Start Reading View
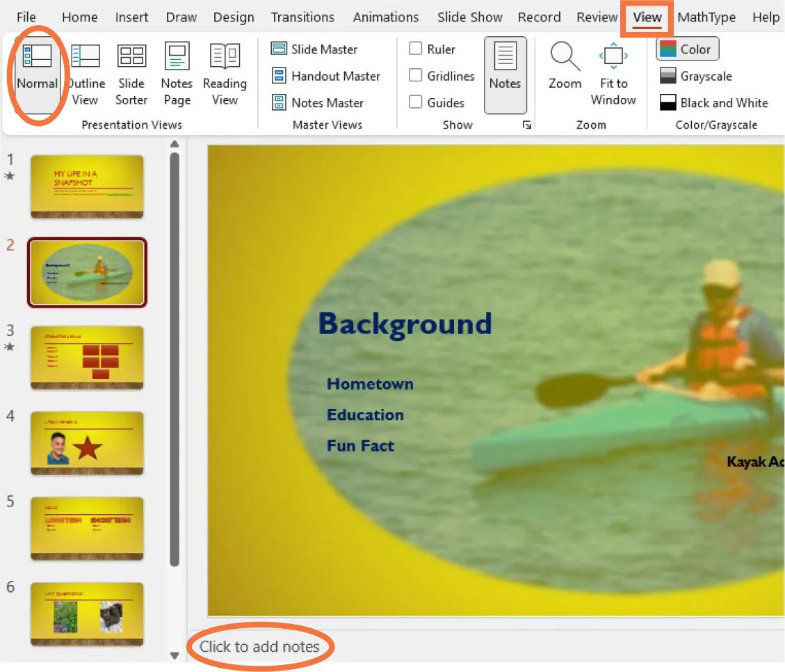This screenshot has height=672, width=785. point(224,73)
